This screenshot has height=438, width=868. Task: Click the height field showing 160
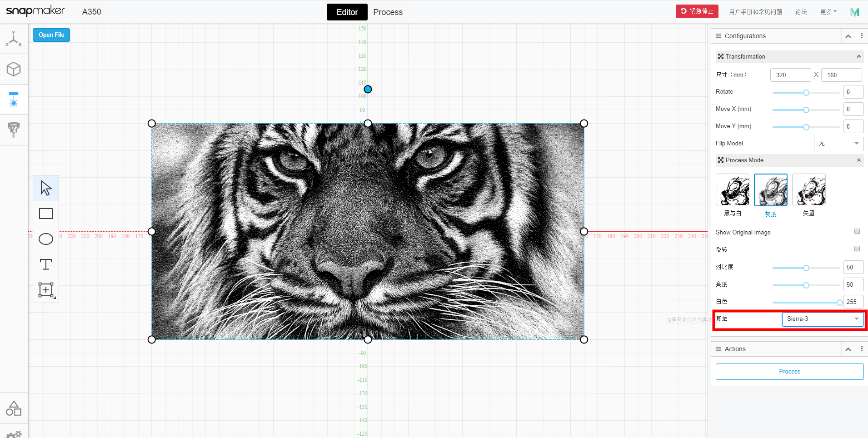[842, 75]
